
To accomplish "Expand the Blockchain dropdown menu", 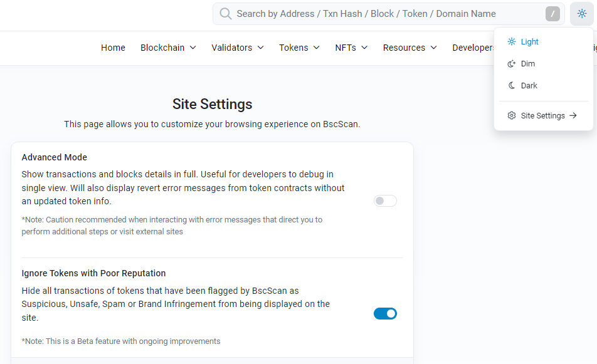I will pyautogui.click(x=168, y=48).
